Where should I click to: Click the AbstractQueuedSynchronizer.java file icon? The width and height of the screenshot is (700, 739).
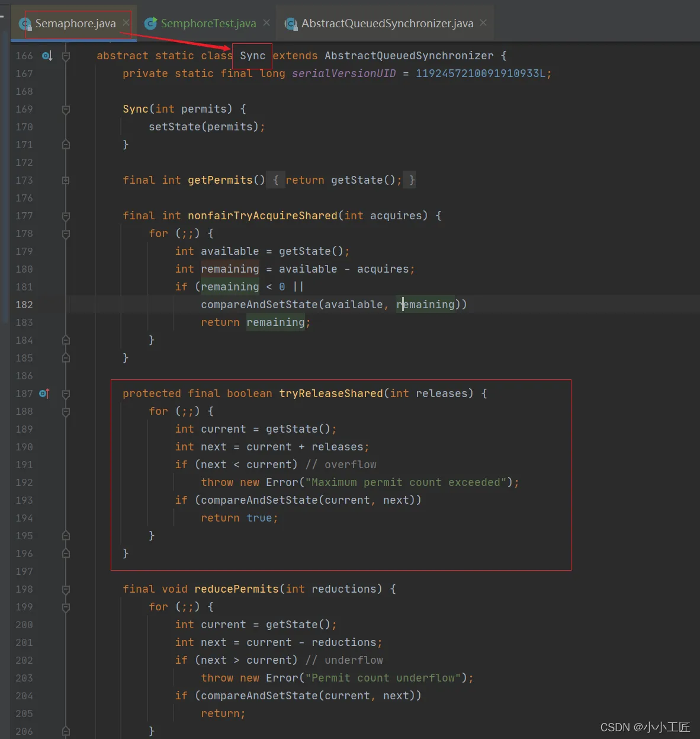291,24
